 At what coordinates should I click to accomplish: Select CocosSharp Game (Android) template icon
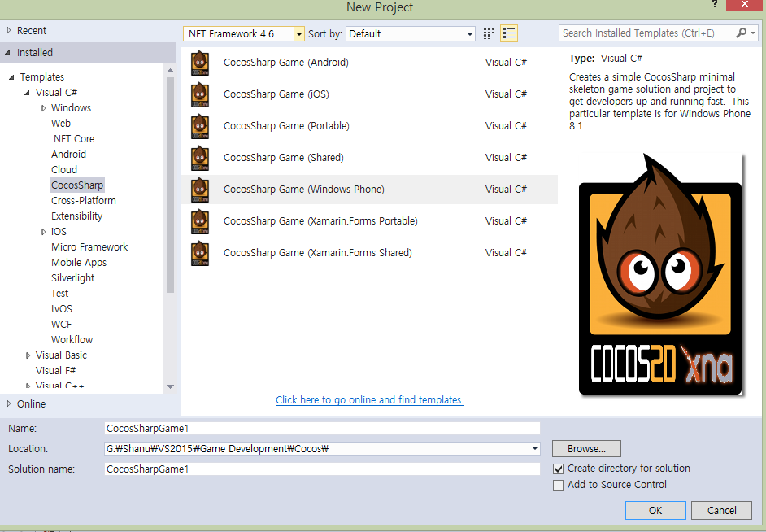(x=200, y=63)
